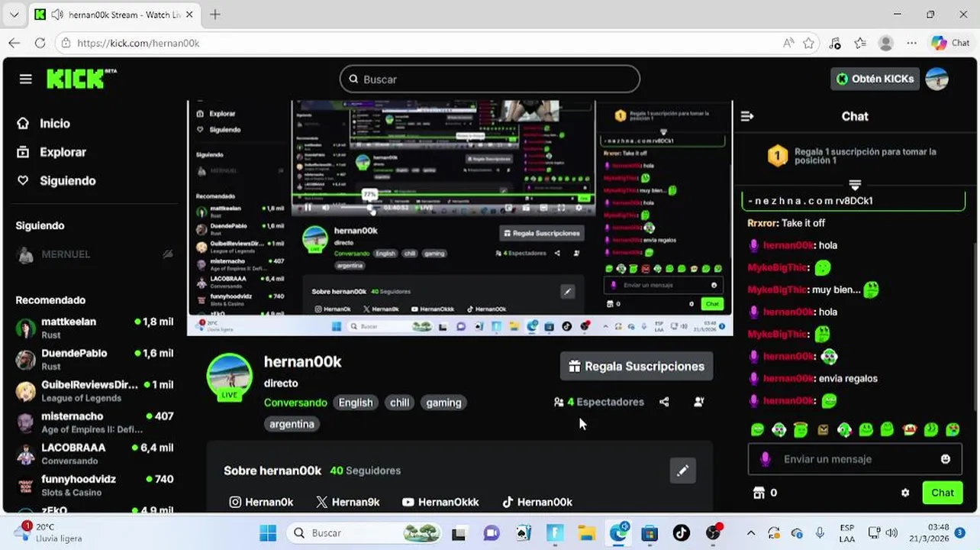Open the Instagram Hernan0k link
Viewport: 980px width, 550px height.
pyautogui.click(x=262, y=502)
